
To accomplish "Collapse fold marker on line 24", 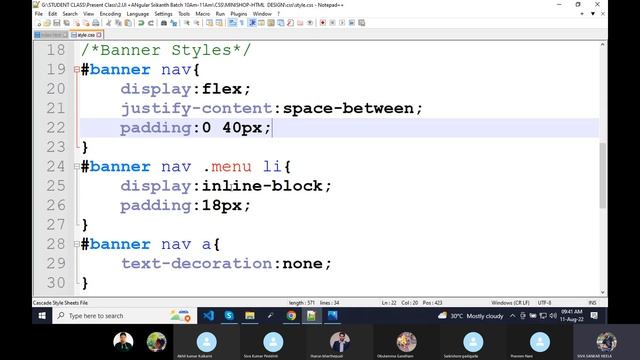I will (x=77, y=167).
